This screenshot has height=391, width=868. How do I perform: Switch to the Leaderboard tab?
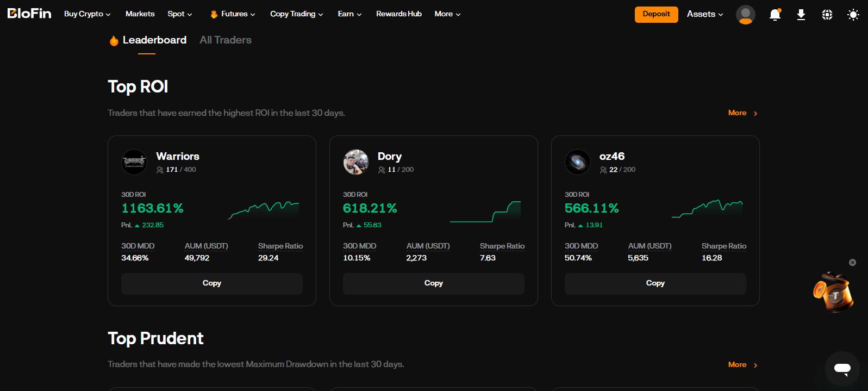[x=154, y=40]
